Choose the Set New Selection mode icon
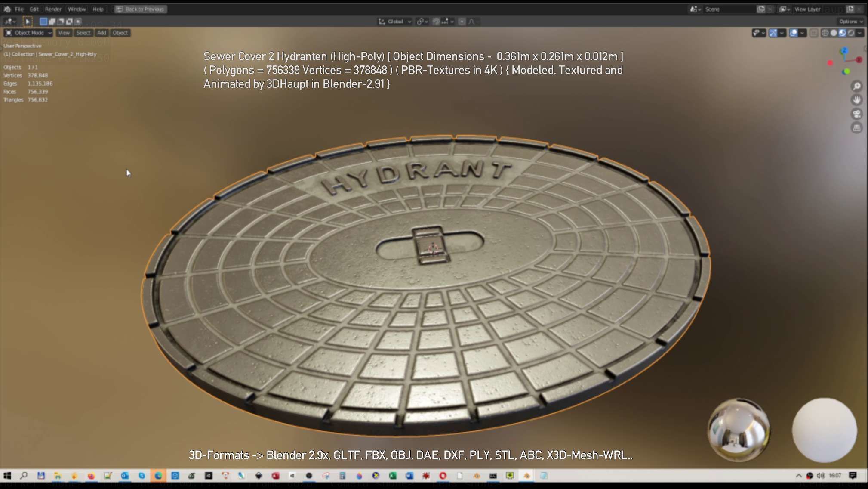Image resolution: width=868 pixels, height=489 pixels. pos(43,21)
